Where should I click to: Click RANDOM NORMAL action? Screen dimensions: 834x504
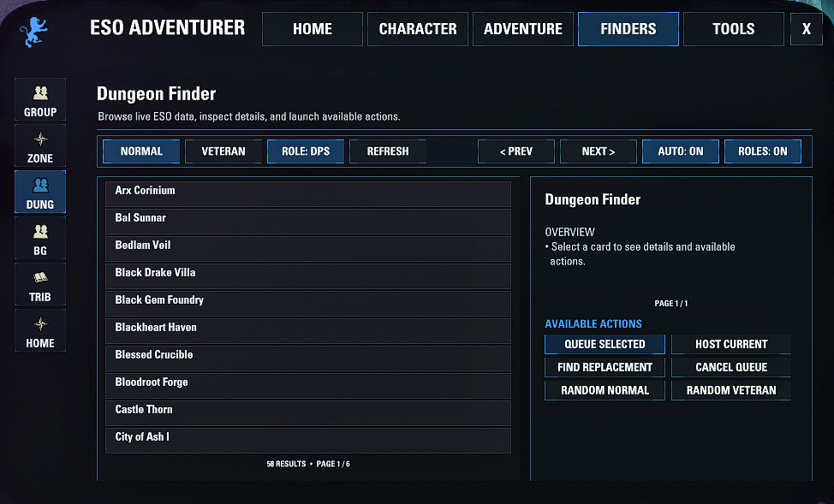coord(605,390)
